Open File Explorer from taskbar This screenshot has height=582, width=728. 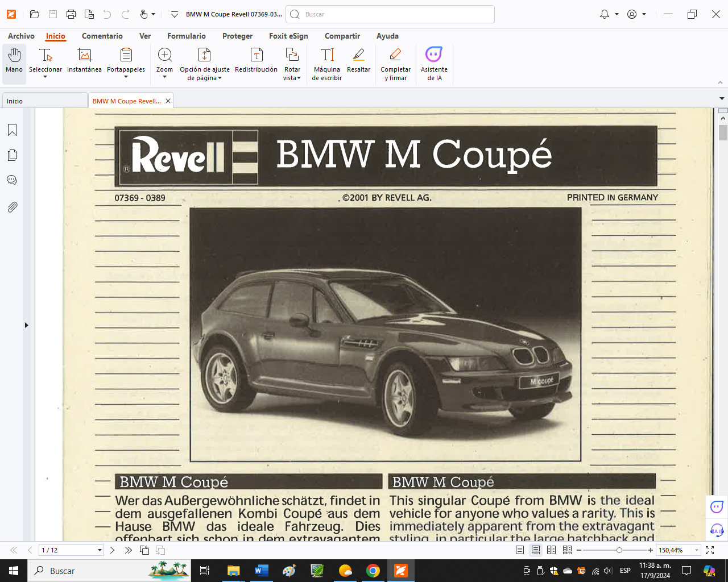click(233, 571)
